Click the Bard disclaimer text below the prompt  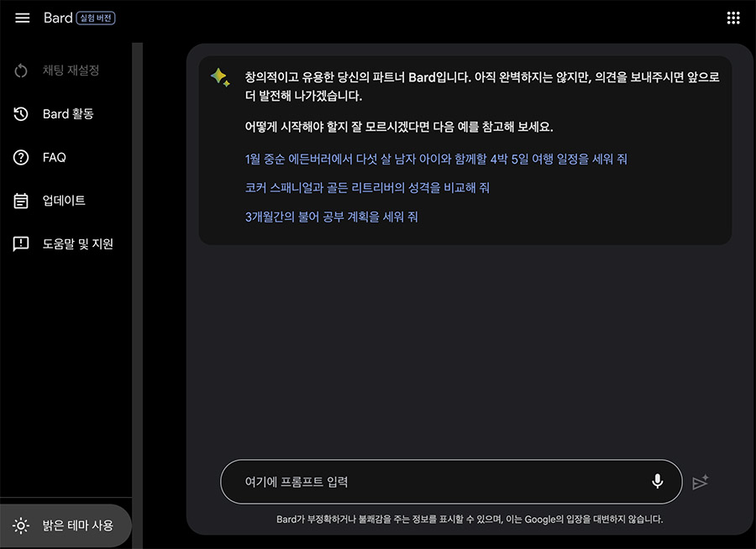pos(469,519)
